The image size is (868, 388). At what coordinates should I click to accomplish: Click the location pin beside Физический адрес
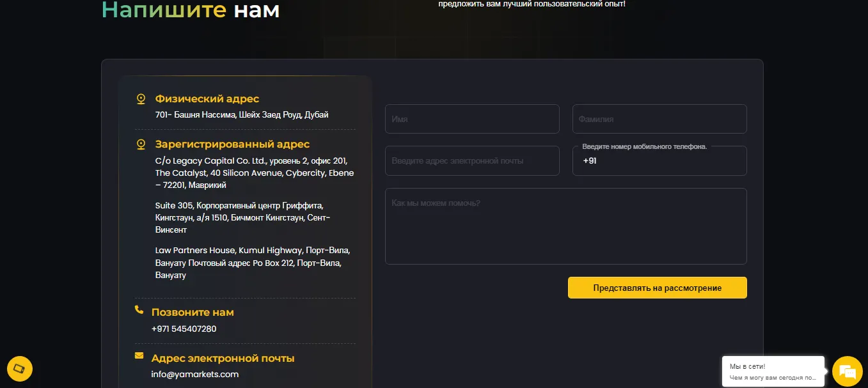click(x=141, y=99)
